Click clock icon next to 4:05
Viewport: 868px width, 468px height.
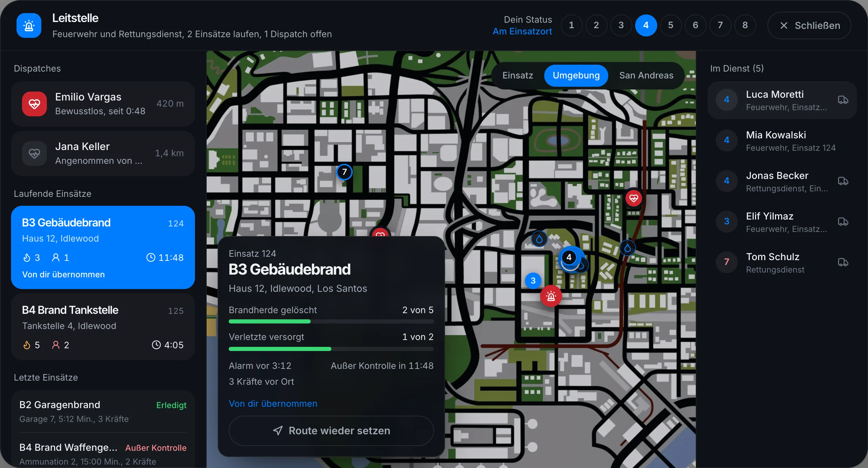tap(156, 345)
